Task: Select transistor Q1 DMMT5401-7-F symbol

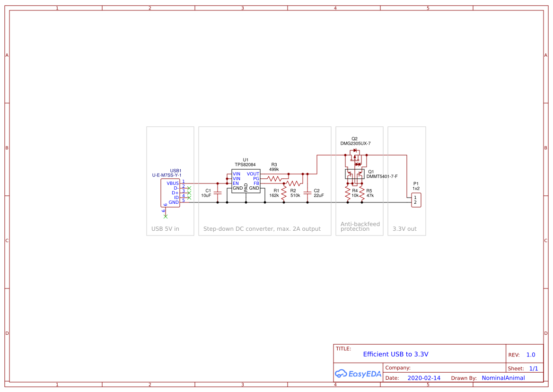Action: coord(355,174)
